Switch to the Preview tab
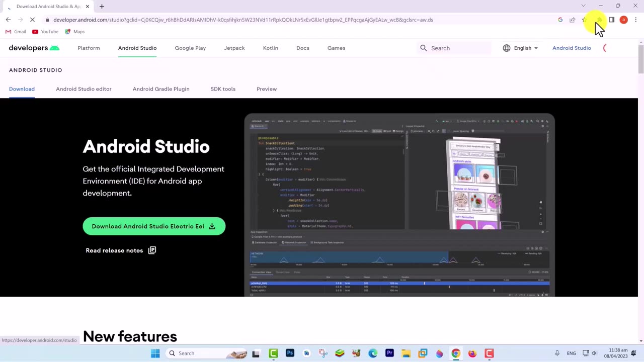 coord(267,89)
